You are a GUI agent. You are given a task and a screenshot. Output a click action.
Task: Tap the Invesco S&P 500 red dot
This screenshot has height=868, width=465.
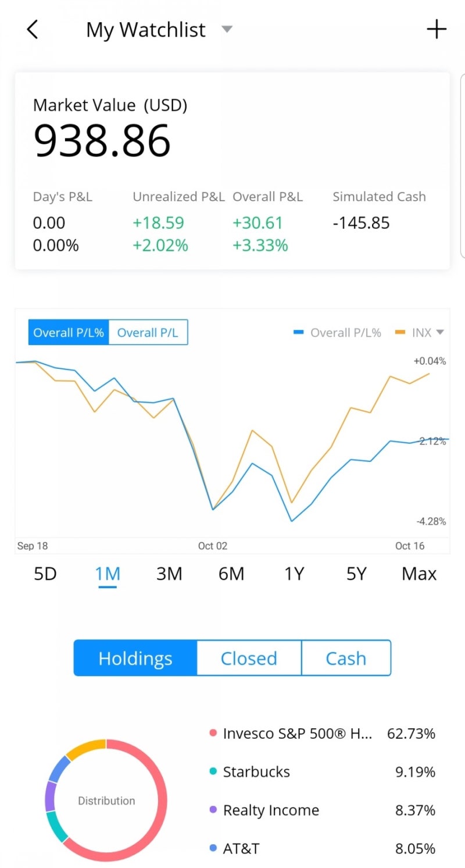pos(213,733)
